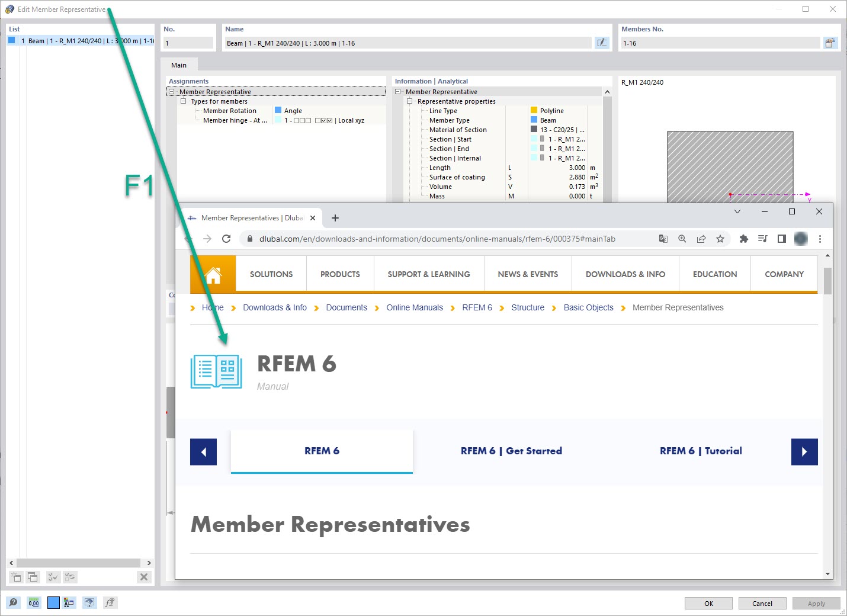
Task: Copy selected representative using duplicate windows icon
Action: (x=33, y=577)
